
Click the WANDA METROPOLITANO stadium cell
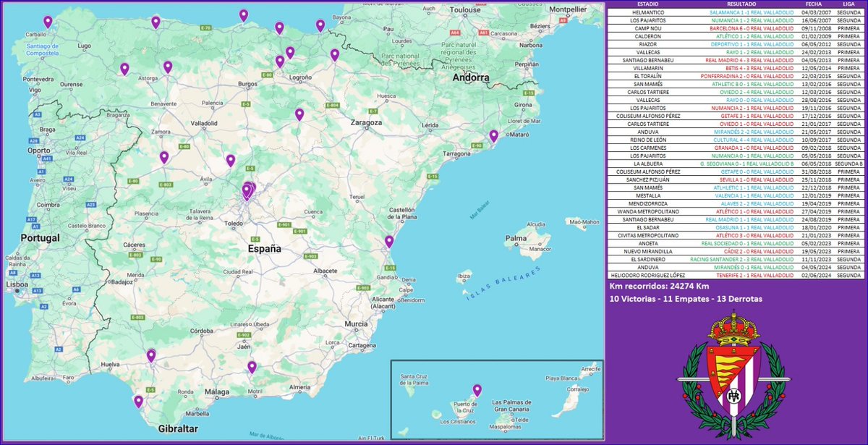[x=647, y=211]
